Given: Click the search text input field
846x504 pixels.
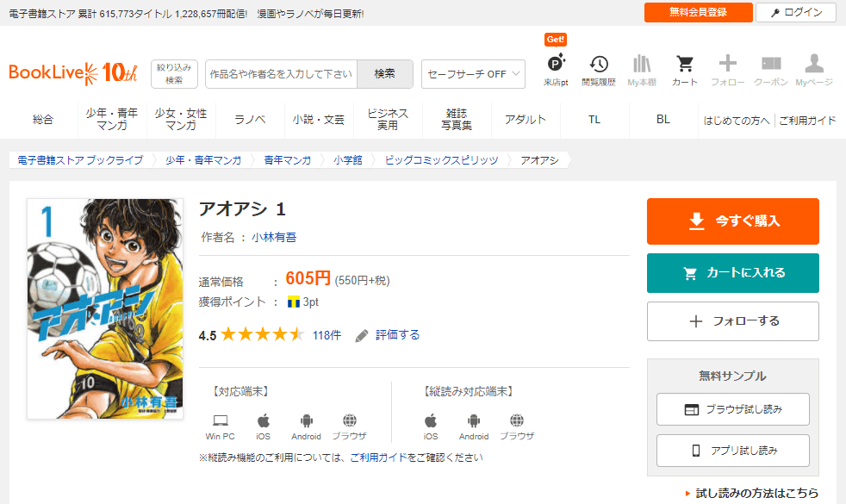Looking at the screenshot, I should click(281, 74).
